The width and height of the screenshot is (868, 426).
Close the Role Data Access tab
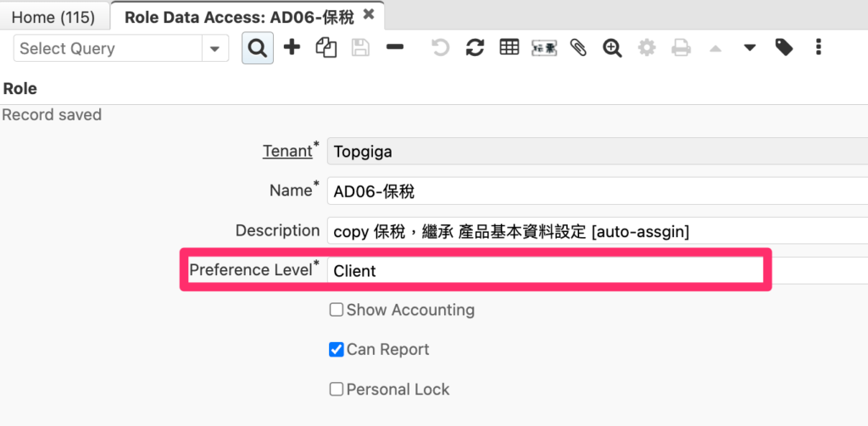click(368, 15)
